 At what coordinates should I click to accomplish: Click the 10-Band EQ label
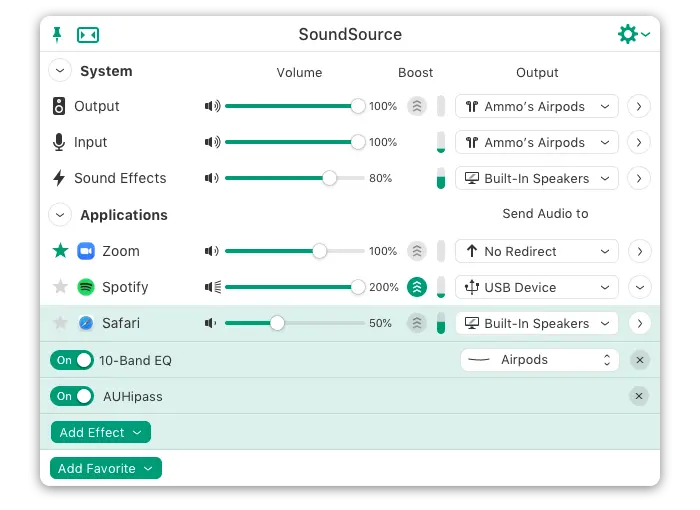click(x=135, y=360)
